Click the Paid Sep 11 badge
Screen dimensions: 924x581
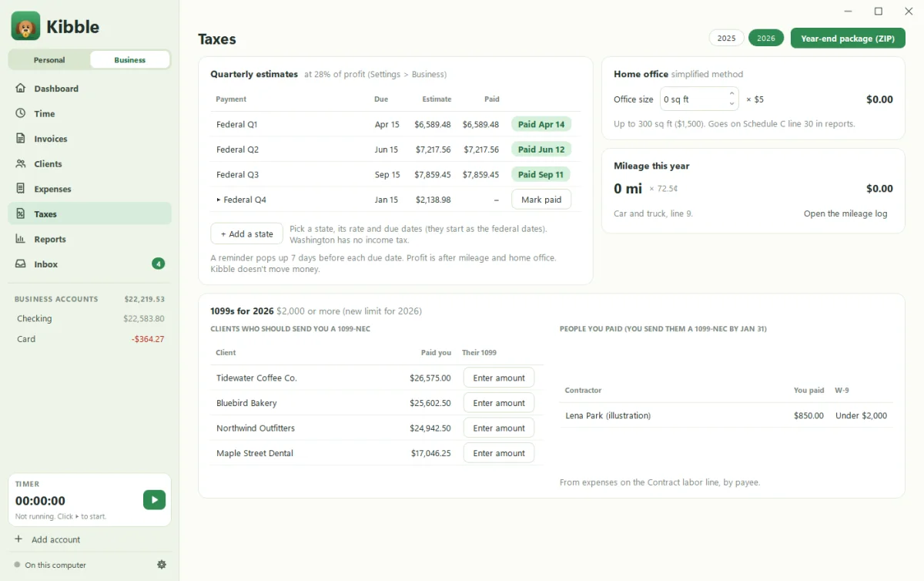[541, 175]
